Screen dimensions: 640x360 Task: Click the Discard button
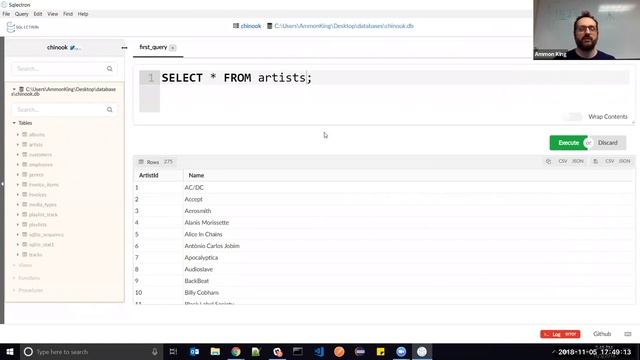click(608, 143)
